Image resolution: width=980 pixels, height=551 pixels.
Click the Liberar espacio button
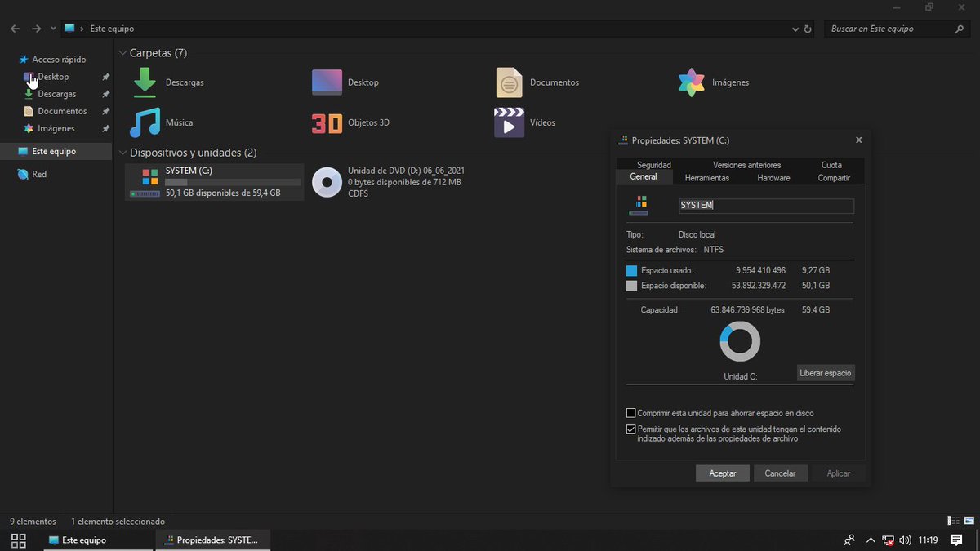coord(826,373)
